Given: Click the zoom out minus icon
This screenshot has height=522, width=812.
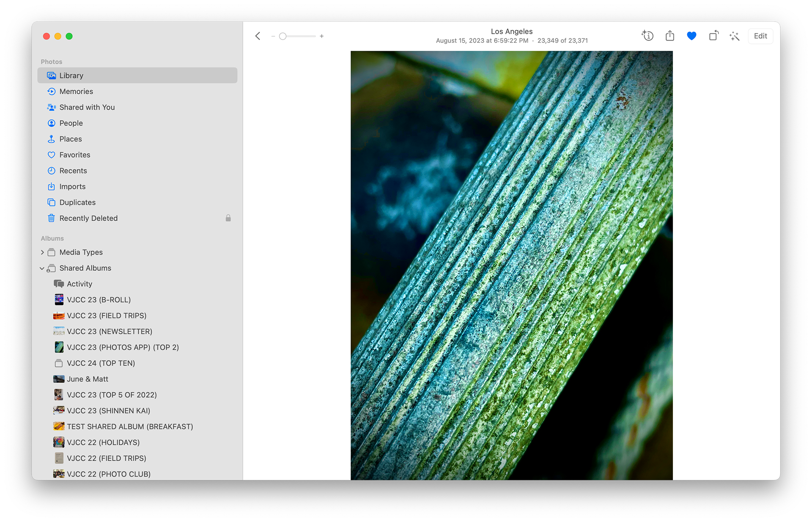Looking at the screenshot, I should point(273,36).
